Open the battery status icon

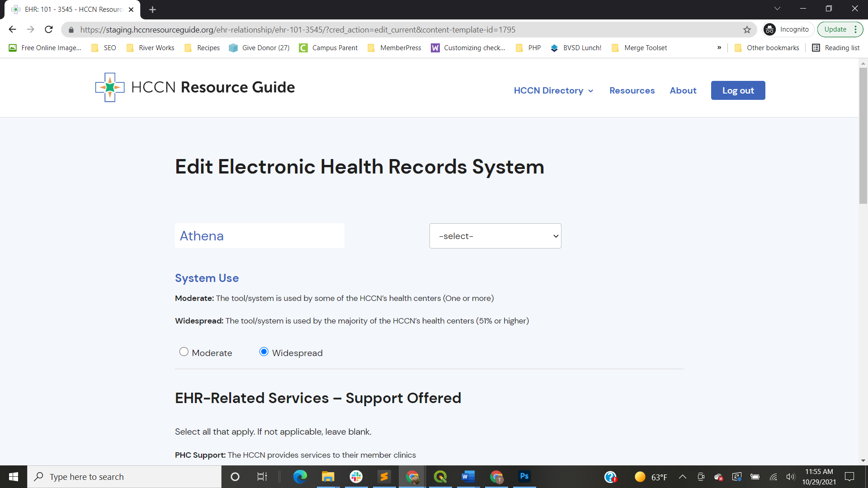(x=755, y=477)
